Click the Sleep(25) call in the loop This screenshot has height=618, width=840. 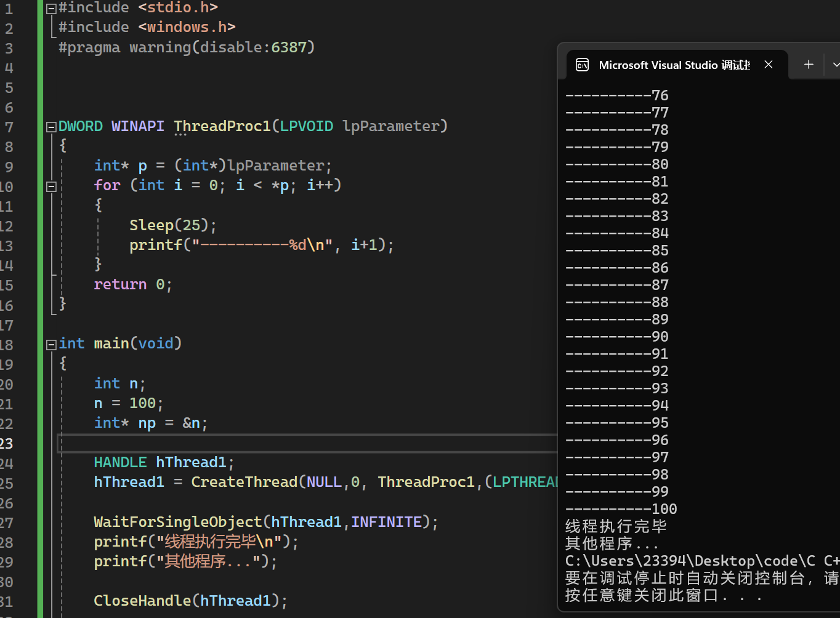[x=172, y=225]
